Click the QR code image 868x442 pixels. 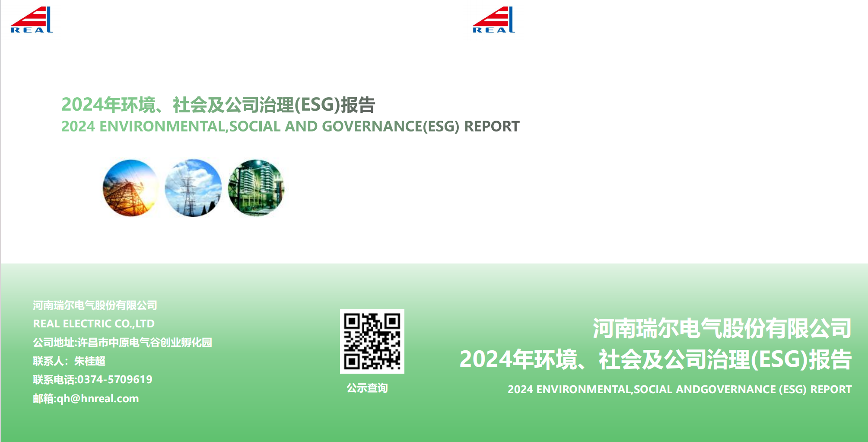(x=372, y=341)
